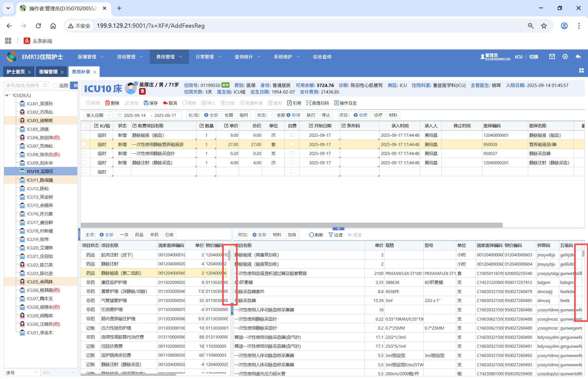588x379 pixels.
Task: Open the mail envelope icon in header
Action: 552,57
